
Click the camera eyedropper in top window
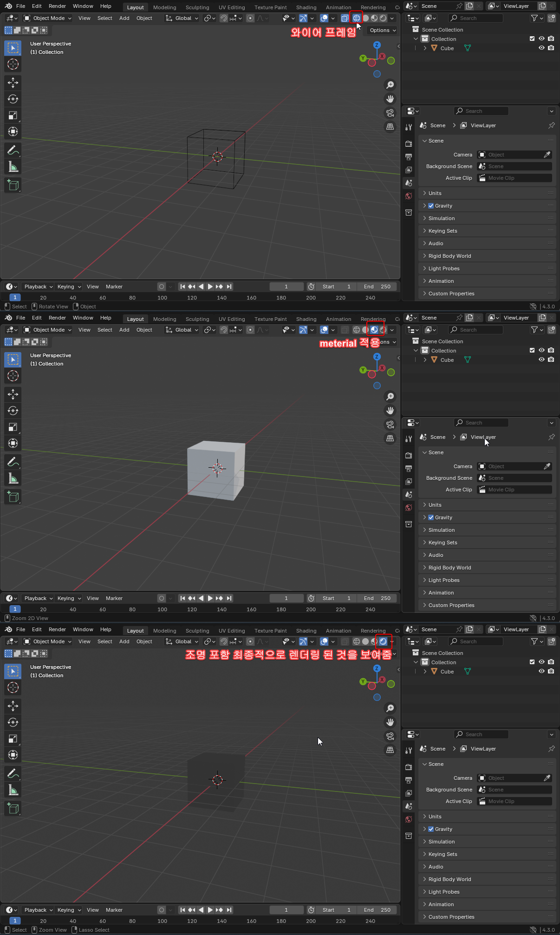point(547,155)
